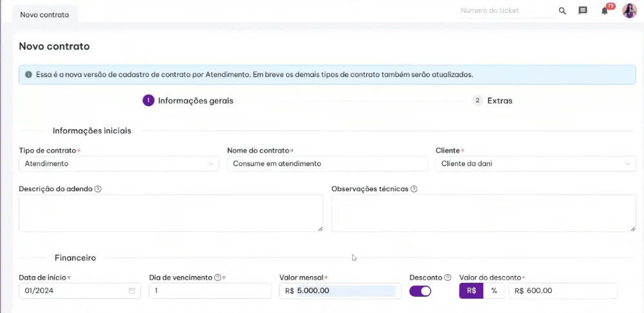
Task: Click the Nome do contrato field
Action: point(327,164)
